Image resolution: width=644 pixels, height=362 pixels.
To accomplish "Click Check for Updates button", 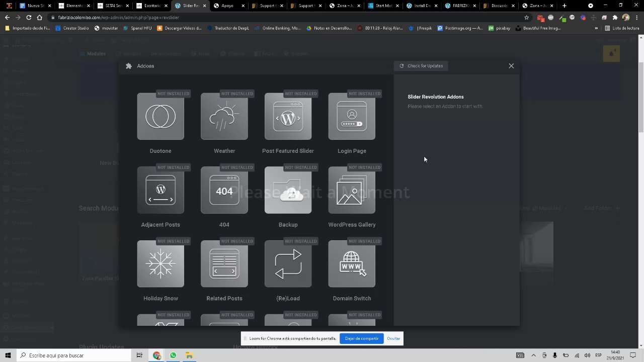I will click(421, 66).
